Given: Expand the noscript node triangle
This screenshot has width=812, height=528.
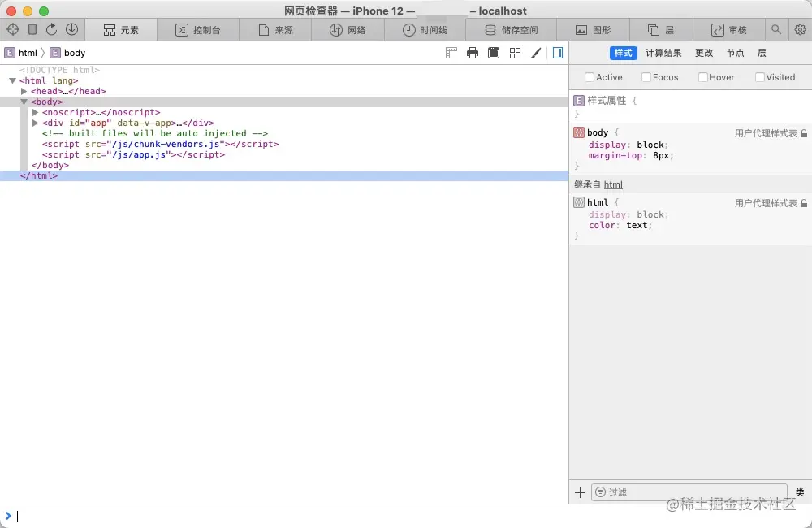Looking at the screenshot, I should point(35,112).
